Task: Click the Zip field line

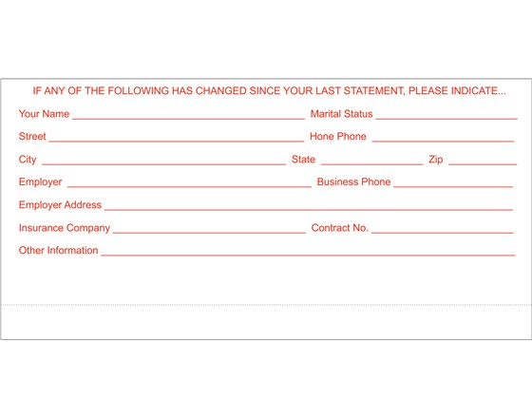Action: pyautogui.click(x=483, y=164)
